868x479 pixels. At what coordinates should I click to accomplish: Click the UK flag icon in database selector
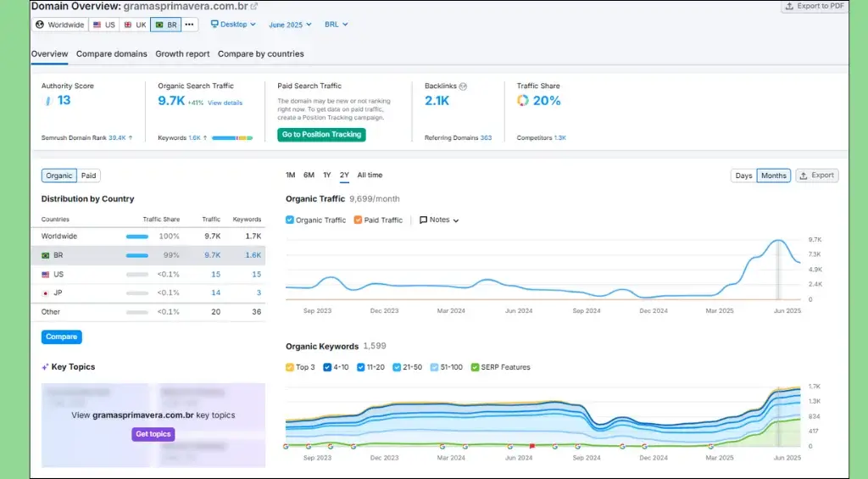click(x=128, y=25)
